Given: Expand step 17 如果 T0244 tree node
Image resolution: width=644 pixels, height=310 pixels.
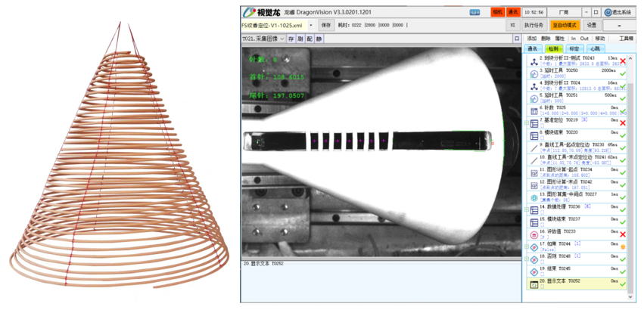Looking at the screenshot, I should (x=527, y=246).
